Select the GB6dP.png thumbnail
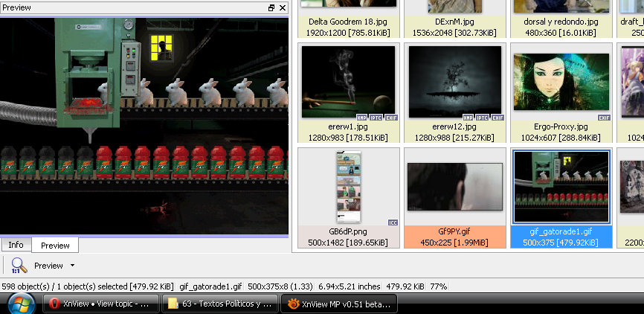 348,187
